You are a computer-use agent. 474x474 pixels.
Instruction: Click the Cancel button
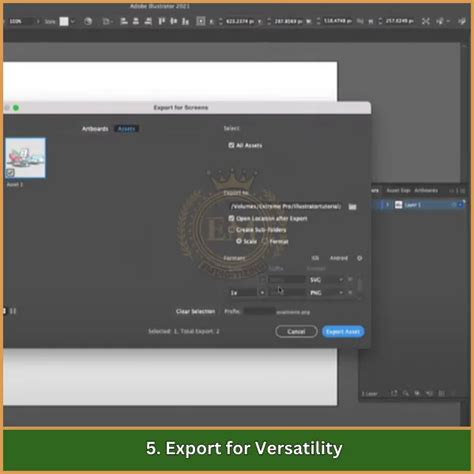[x=296, y=332]
